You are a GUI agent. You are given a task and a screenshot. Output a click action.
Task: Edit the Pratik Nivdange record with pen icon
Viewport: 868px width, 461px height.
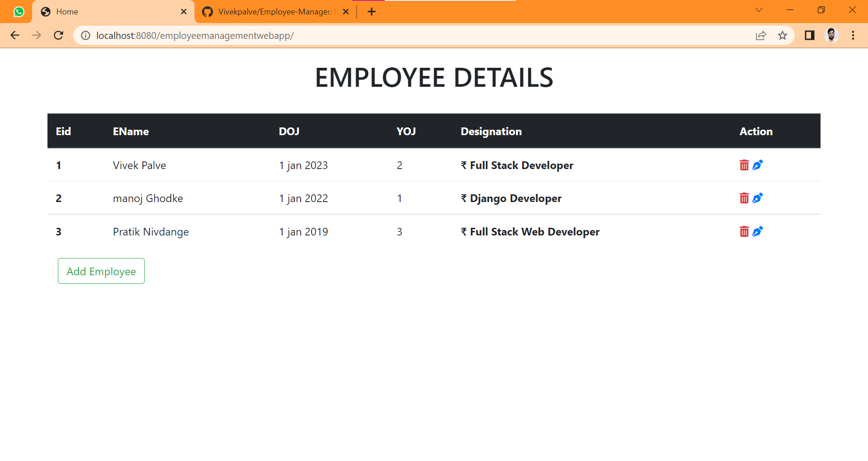[757, 231]
